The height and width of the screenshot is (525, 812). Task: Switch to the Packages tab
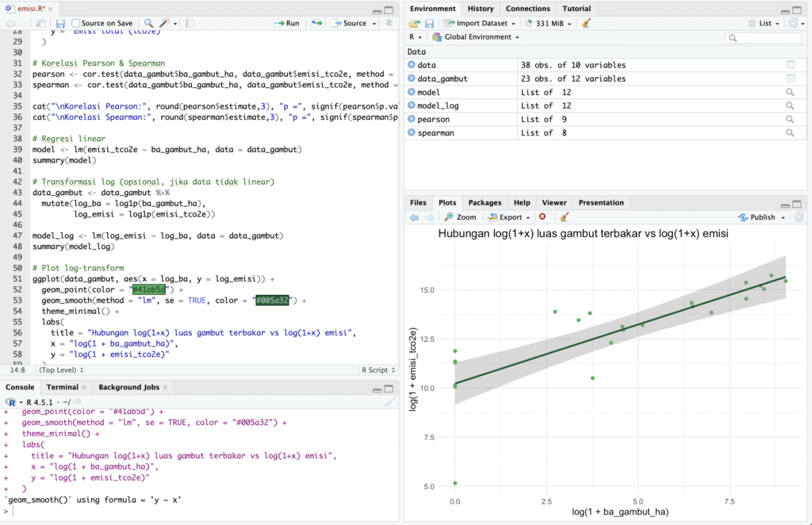pos(485,202)
